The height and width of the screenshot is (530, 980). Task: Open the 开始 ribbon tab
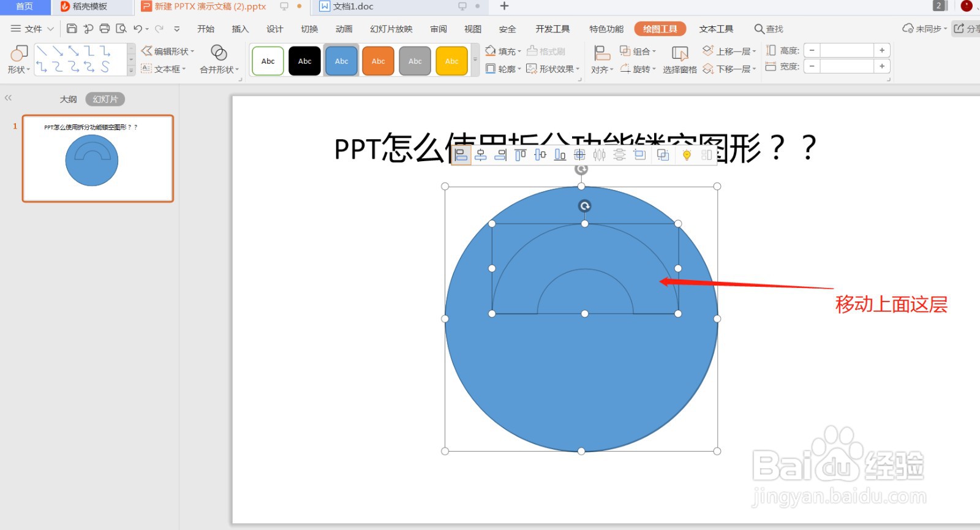206,29
